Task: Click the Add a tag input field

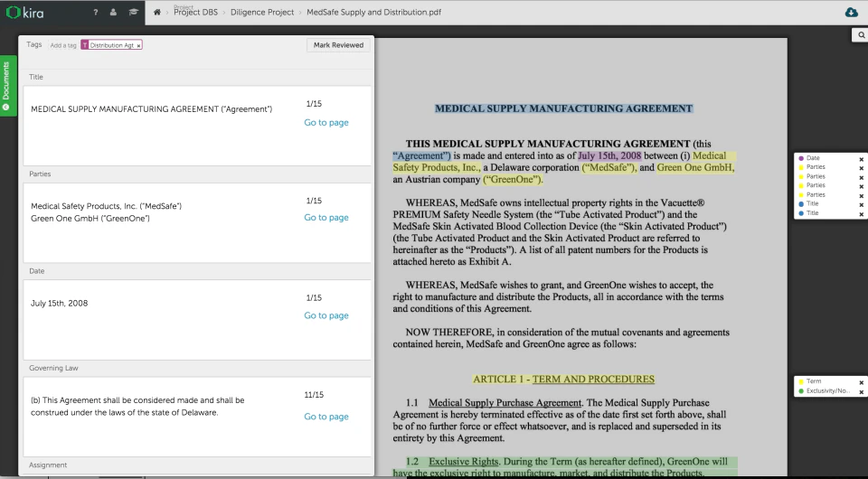Action: [63, 45]
